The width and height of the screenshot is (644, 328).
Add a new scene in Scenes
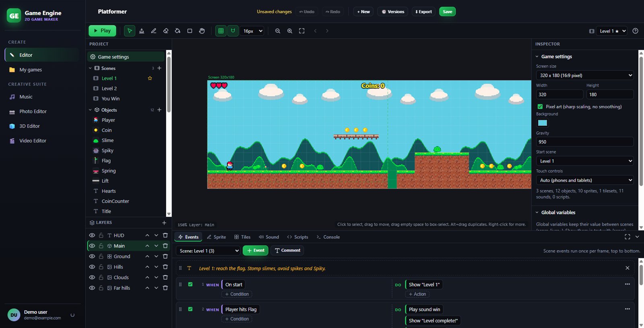(159, 68)
